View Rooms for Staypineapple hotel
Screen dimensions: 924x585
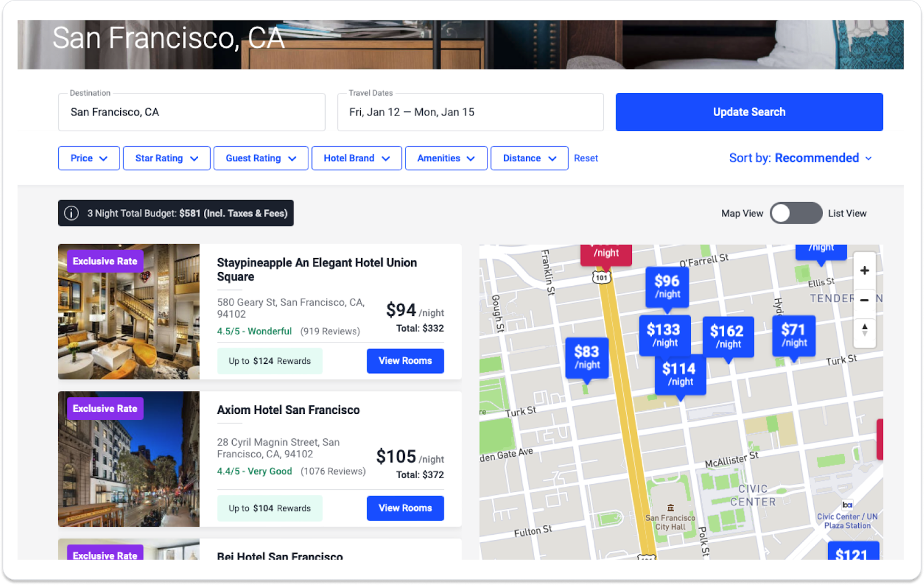click(x=405, y=361)
